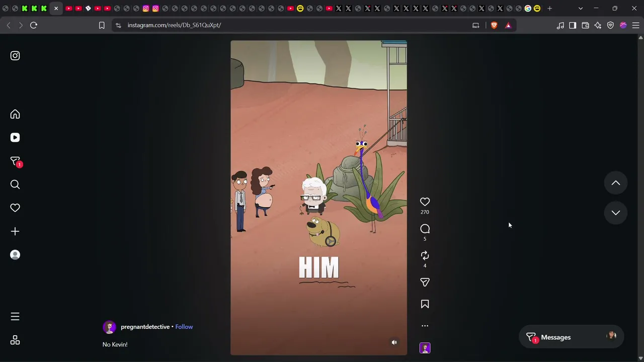
Task: Click the 270 likes count
Action: point(425,212)
